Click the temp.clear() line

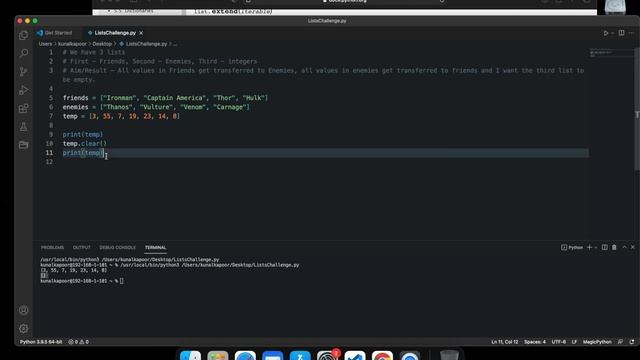point(84,144)
